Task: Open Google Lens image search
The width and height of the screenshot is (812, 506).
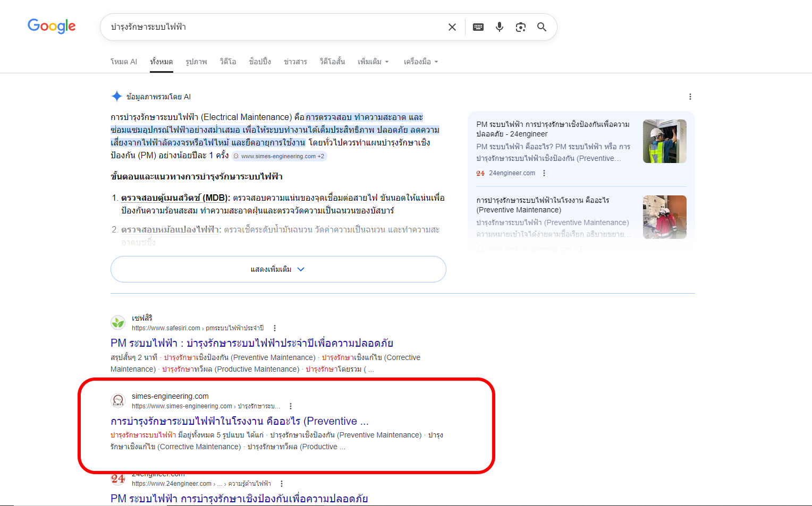Action: coord(520,27)
